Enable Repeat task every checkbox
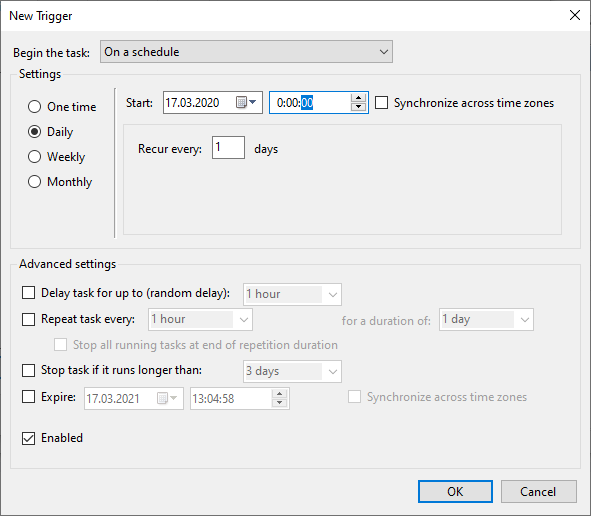This screenshot has width=591, height=516. 28,319
